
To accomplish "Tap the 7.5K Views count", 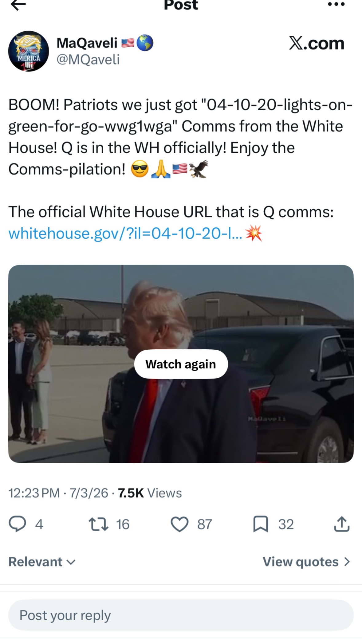I will (150, 493).
